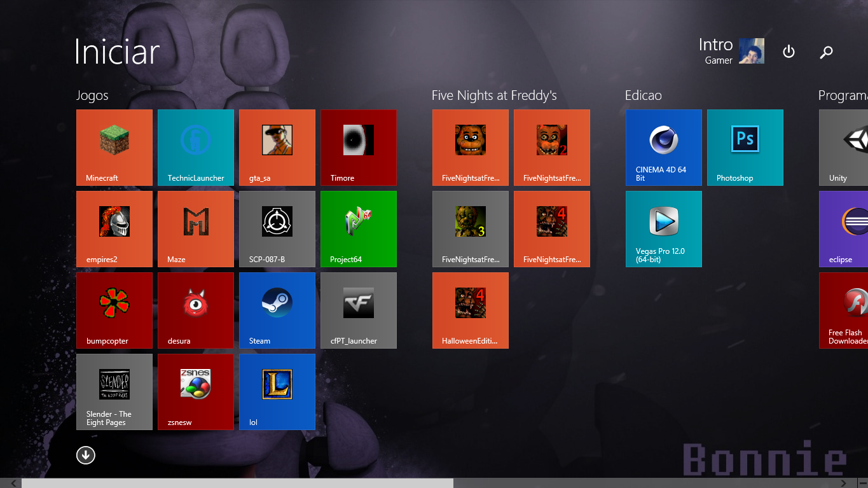868x488 pixels.
Task: Launch CINEMA 4D 64 Bit tile
Action: 664,148
